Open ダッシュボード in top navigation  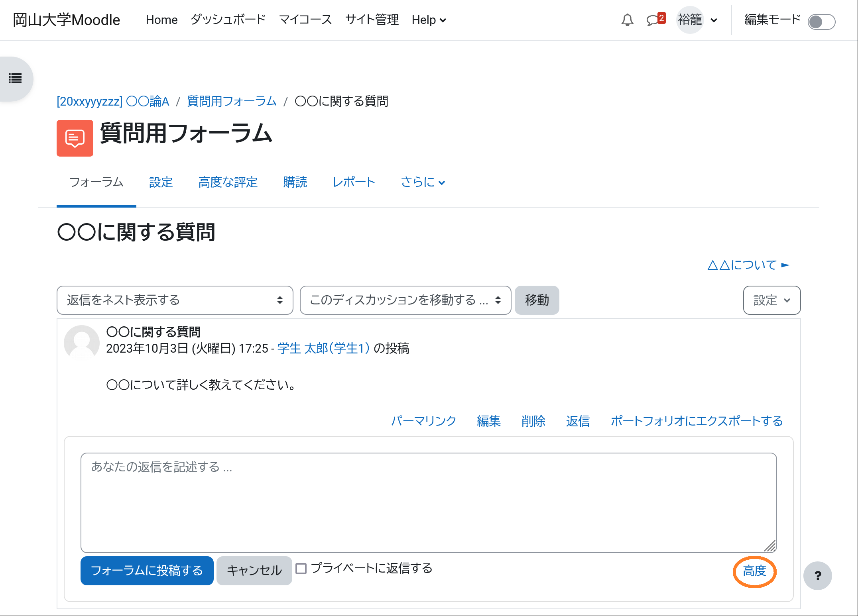tap(228, 20)
